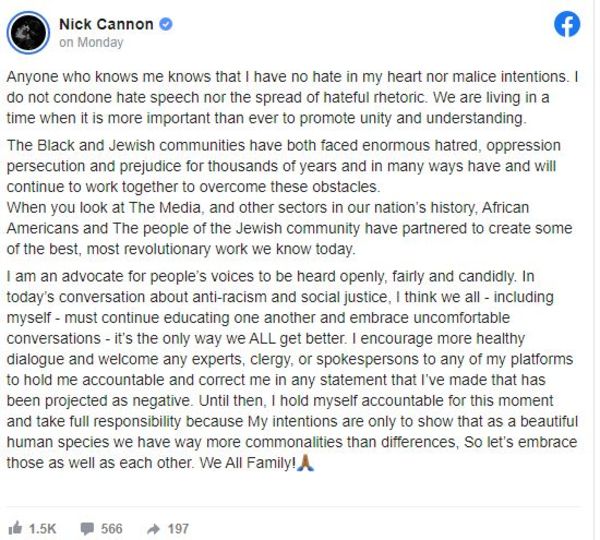This screenshot has height=540, width=600.
Task: Click paragraph starting 'I am an advocate'
Action: tap(292, 369)
